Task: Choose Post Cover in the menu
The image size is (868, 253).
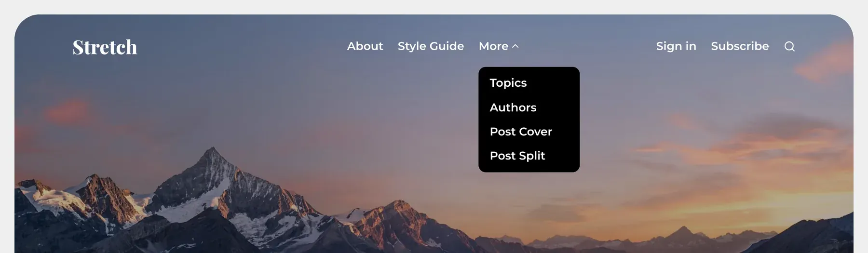Action: pyautogui.click(x=521, y=132)
